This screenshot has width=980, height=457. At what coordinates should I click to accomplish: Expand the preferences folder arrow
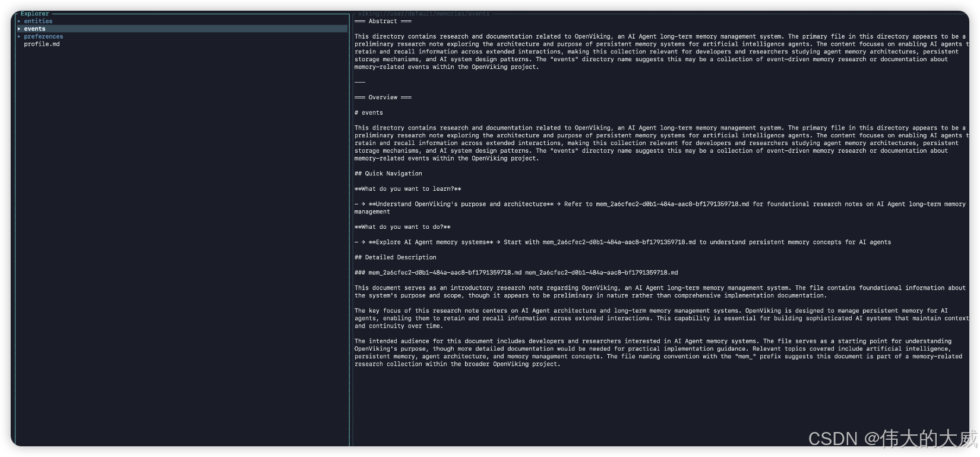click(x=19, y=37)
